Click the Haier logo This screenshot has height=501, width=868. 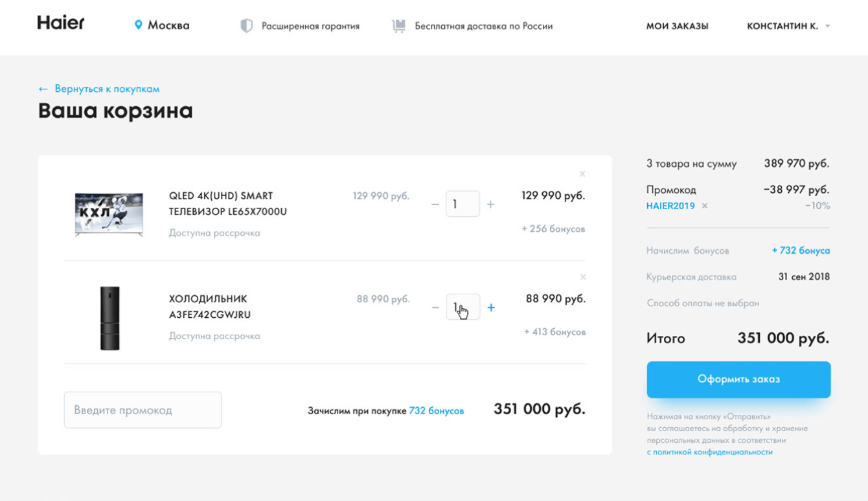click(x=61, y=23)
